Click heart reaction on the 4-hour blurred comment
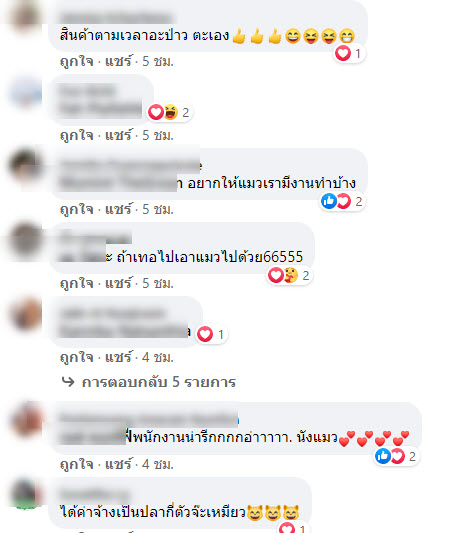Viewport: 464px width, 533px height. [211, 334]
